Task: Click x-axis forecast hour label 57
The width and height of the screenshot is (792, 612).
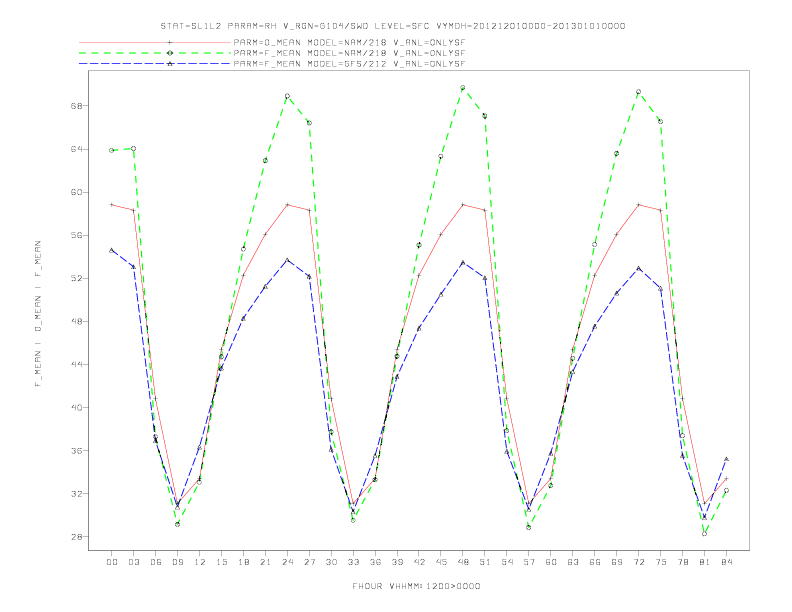Action: pos(529,562)
